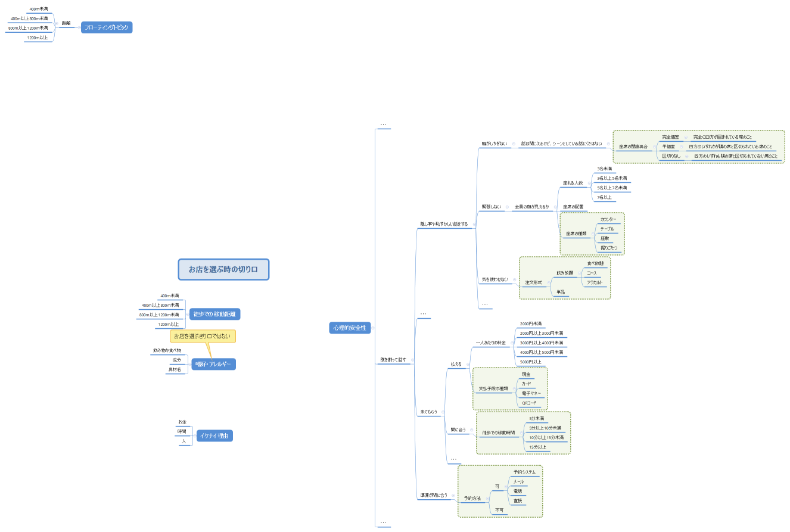Select the 一人あたりの料金 subtopic
The width and height of the screenshot is (790, 532).
490,343
